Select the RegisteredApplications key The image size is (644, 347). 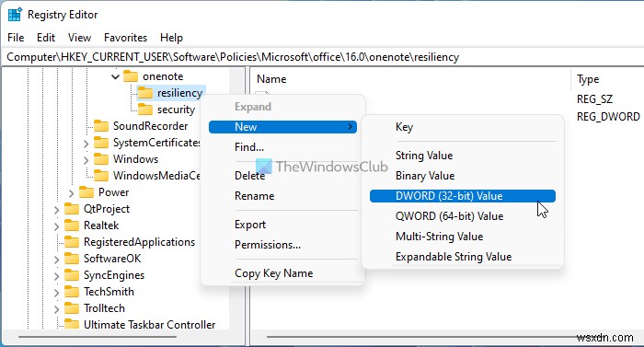click(139, 242)
